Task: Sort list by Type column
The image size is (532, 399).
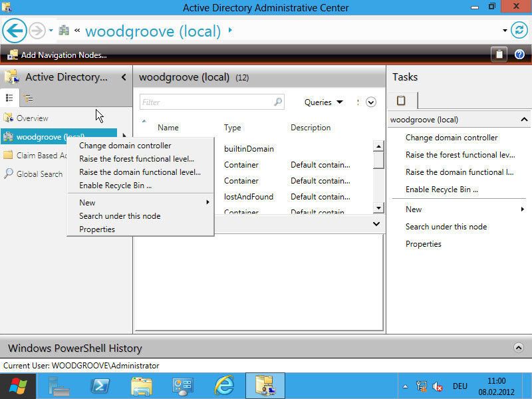Action: 232,128
